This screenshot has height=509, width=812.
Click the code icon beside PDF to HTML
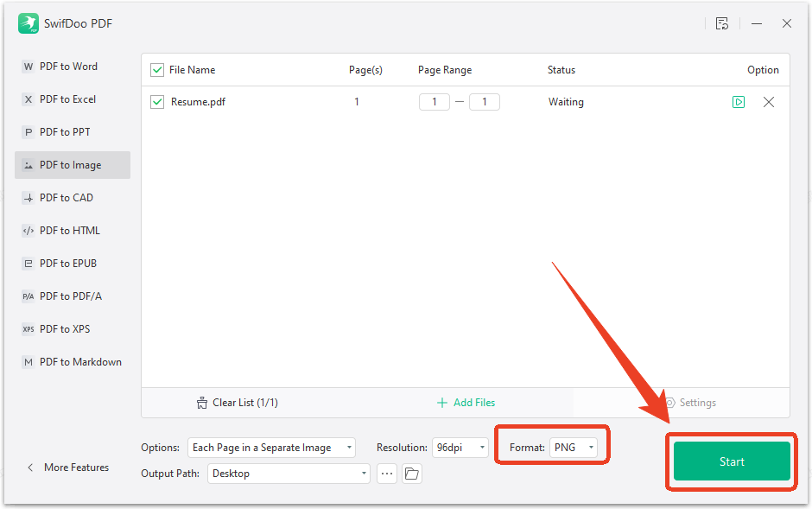pyautogui.click(x=29, y=231)
